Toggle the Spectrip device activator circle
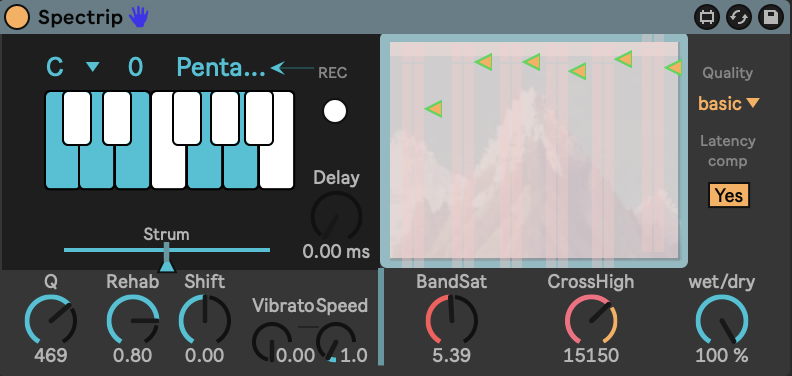 click(17, 18)
